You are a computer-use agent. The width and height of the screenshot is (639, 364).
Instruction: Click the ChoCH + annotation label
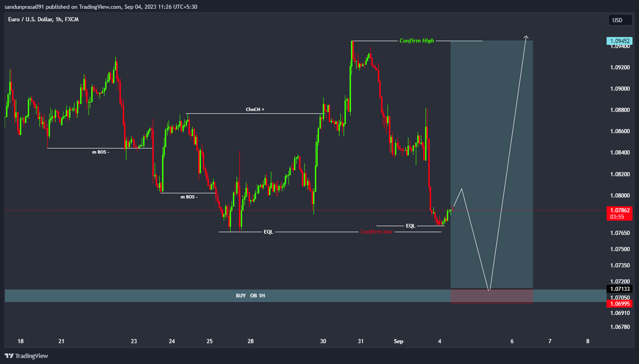(x=255, y=110)
